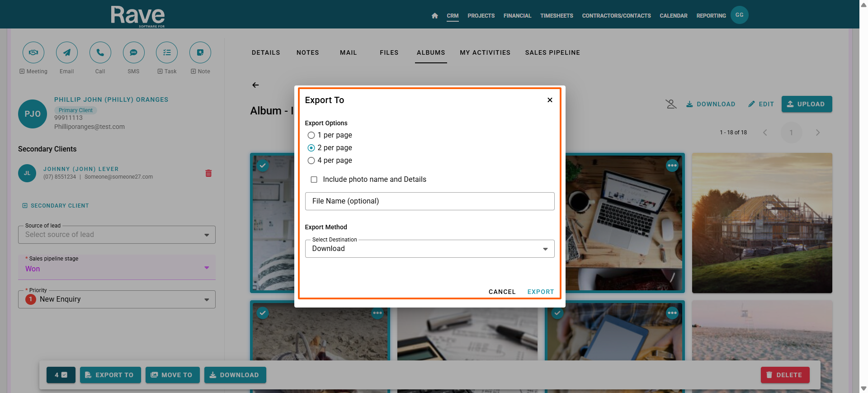This screenshot has height=393, width=868.
Task: Add a Note with the note icon
Action: [200, 52]
